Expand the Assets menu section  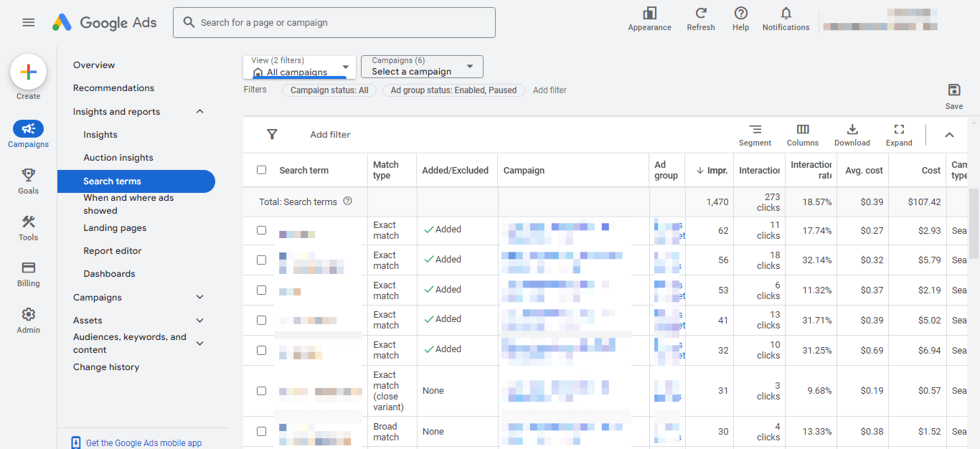199,320
